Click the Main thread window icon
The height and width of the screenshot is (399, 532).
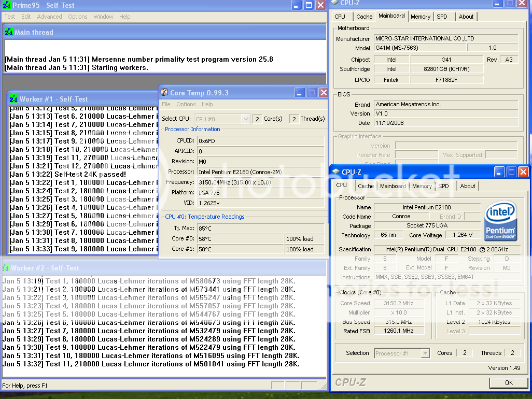[x=9, y=32]
